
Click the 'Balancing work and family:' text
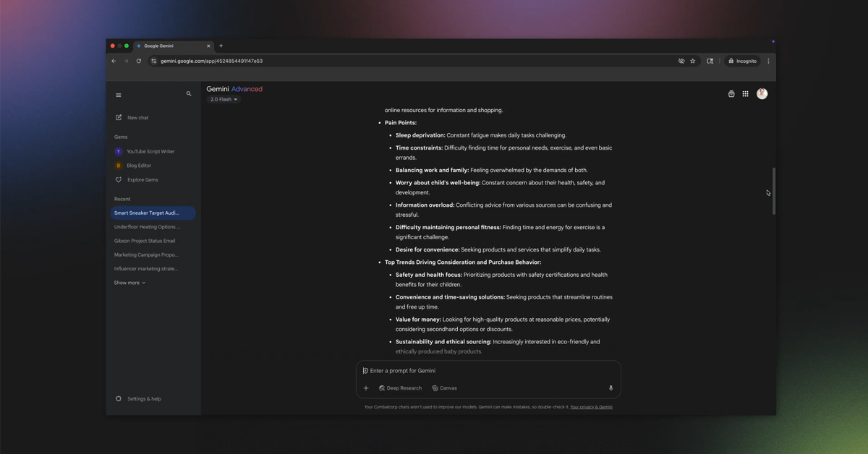coord(432,171)
